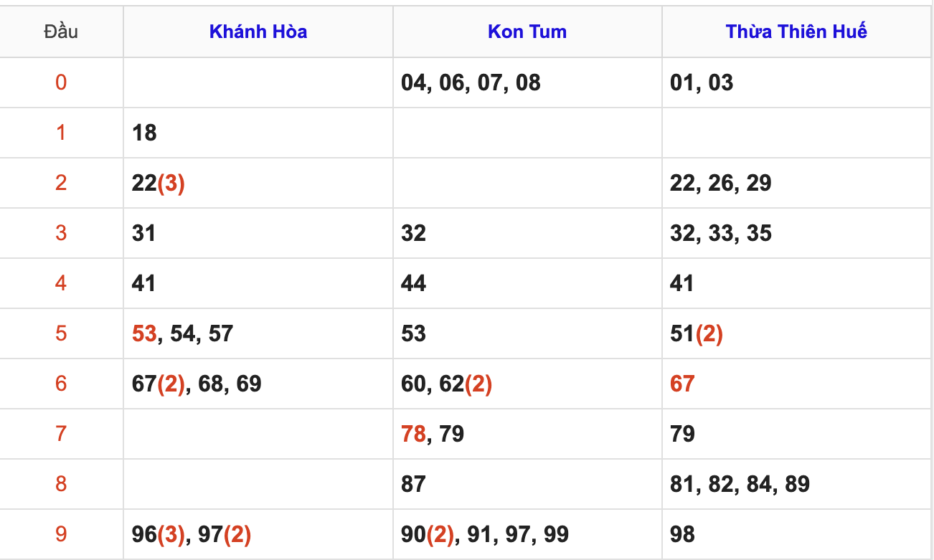Open the Thừa Thiên Huế province link

point(796,32)
